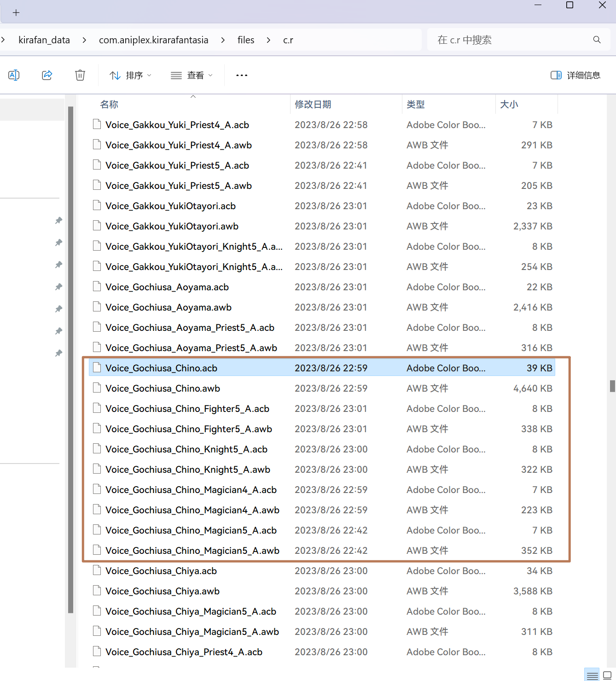
Task: Select Voice_Gochiusa_Chiya_Magician5_A.acb file
Action: pyautogui.click(x=322, y=611)
